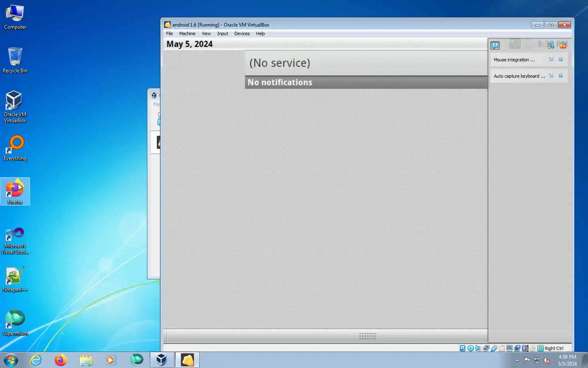Click the network status icon
Screen dimensions: 588x368
point(486,348)
